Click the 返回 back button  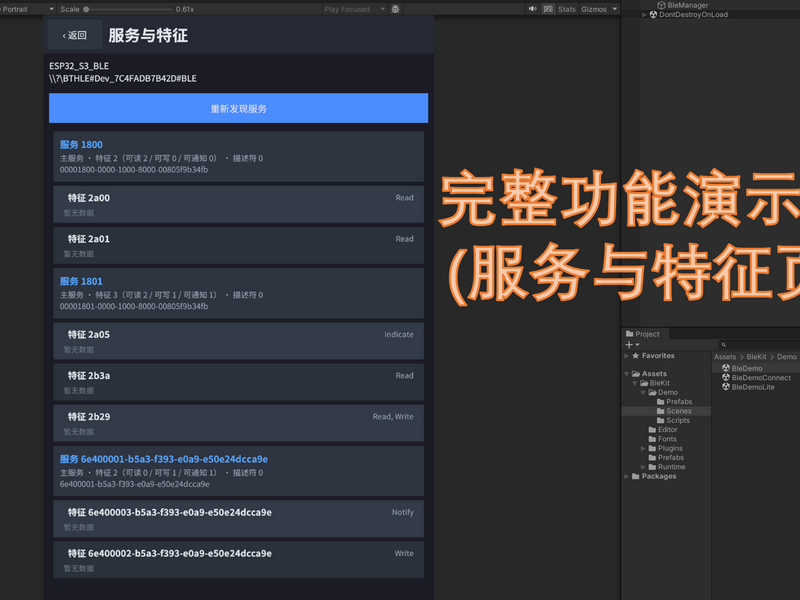(75, 35)
